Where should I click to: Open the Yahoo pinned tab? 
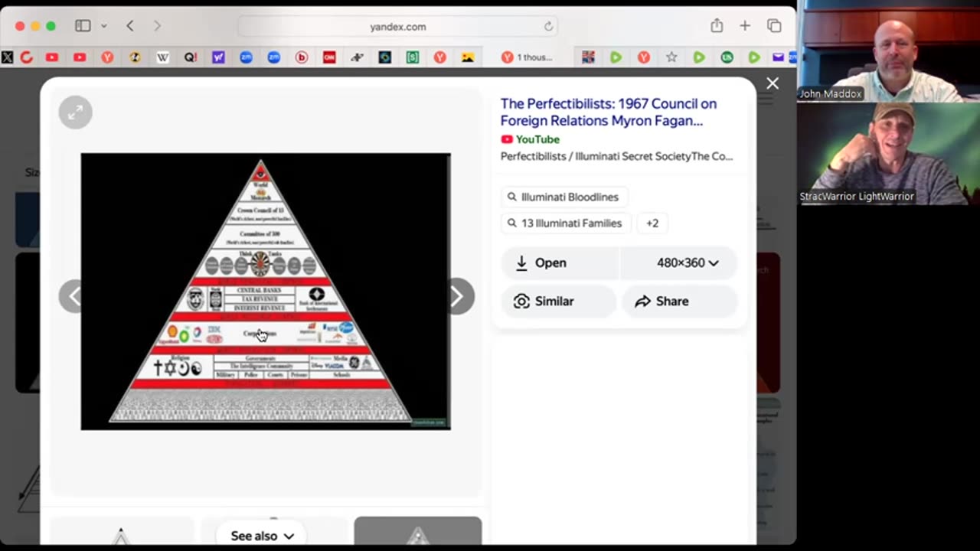tap(218, 57)
